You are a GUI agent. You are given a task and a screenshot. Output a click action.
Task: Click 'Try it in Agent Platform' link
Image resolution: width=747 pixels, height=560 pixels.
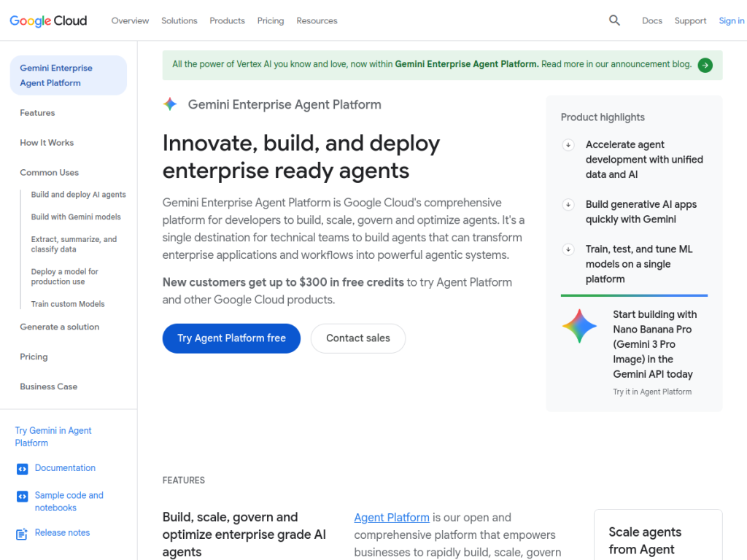pyautogui.click(x=652, y=392)
